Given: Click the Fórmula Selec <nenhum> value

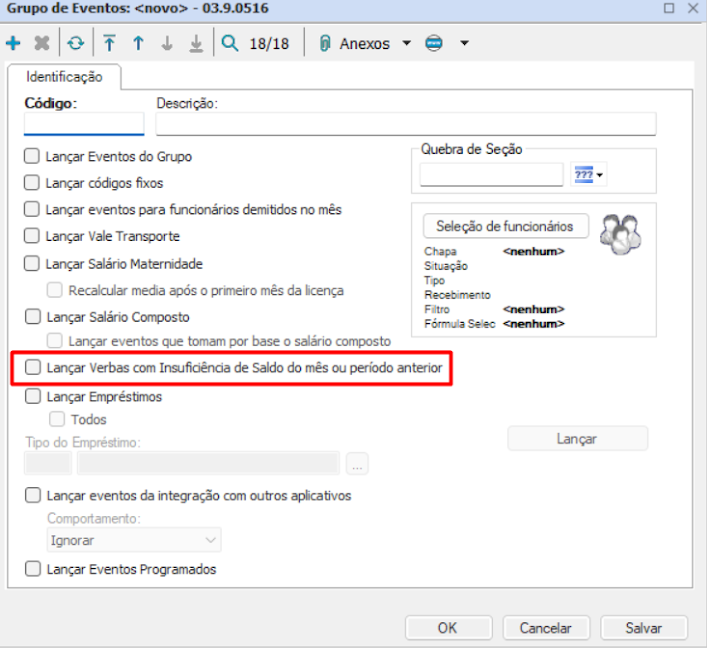Looking at the screenshot, I should pos(533,323).
